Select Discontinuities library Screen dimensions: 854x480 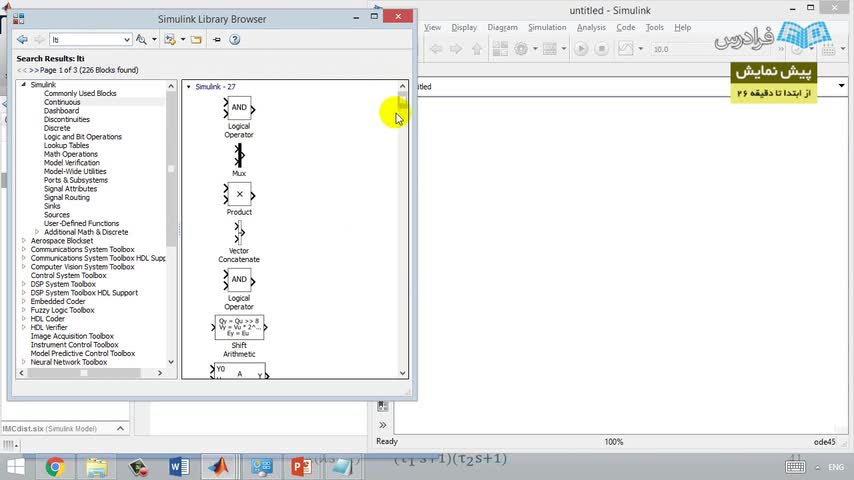coord(67,119)
